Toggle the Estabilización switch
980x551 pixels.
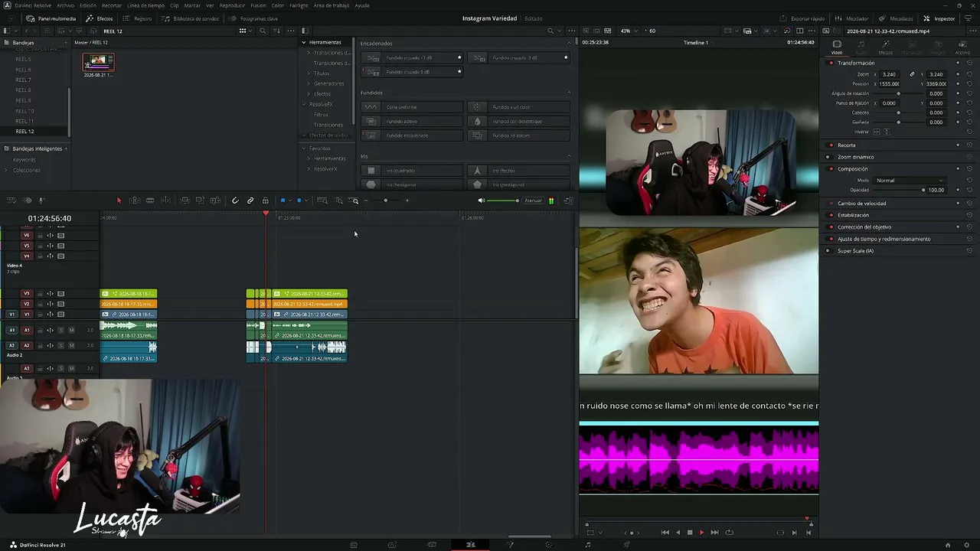(831, 215)
